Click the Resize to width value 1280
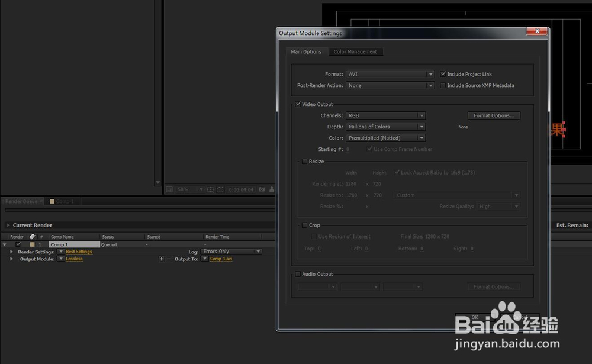592x364 pixels. 352,195
